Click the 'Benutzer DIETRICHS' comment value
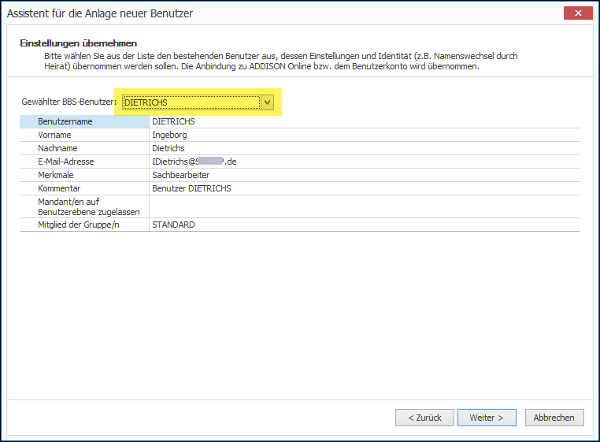 [x=365, y=188]
